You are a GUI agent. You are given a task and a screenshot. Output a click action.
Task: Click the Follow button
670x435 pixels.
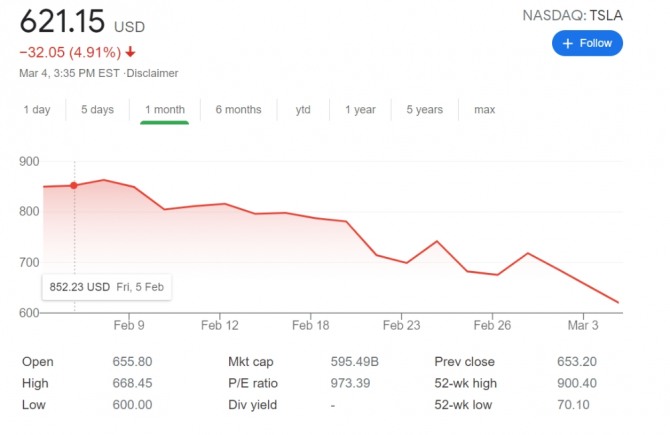[x=587, y=43]
